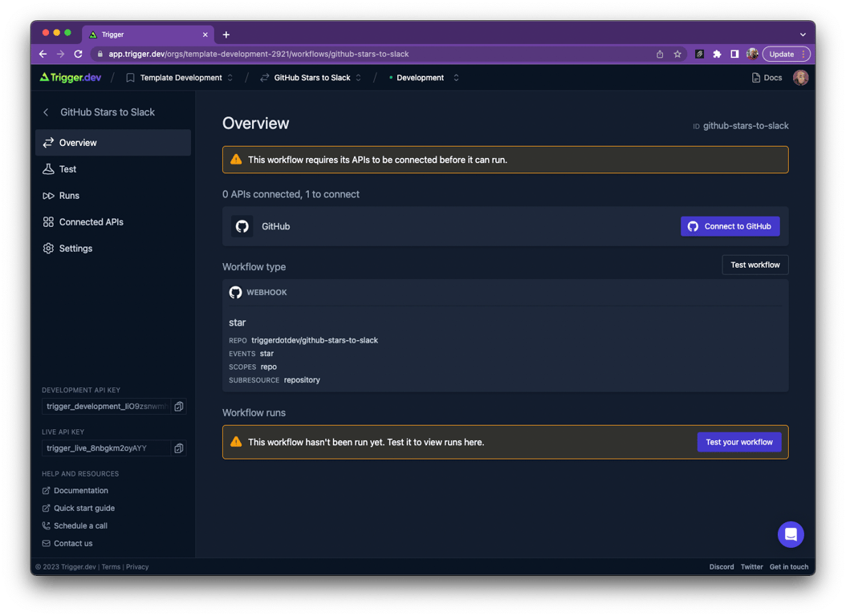Click the browser address bar URL
The image size is (846, 616).
tap(258, 54)
